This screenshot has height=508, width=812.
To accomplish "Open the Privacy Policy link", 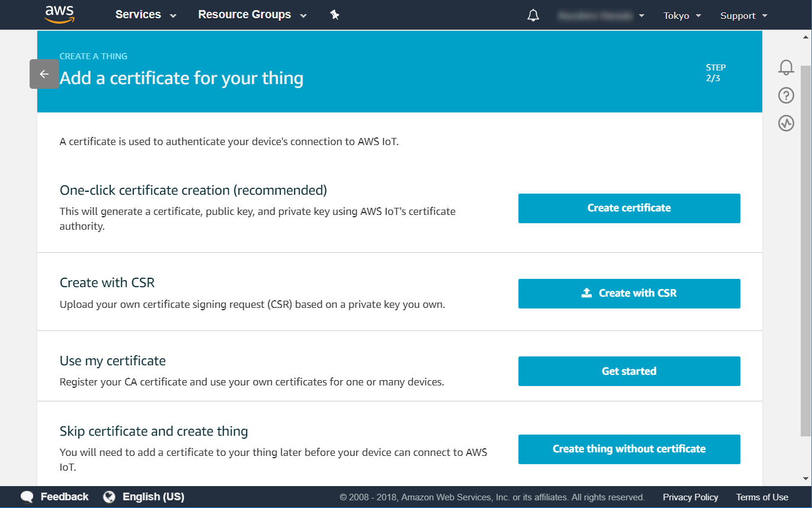I will click(690, 497).
